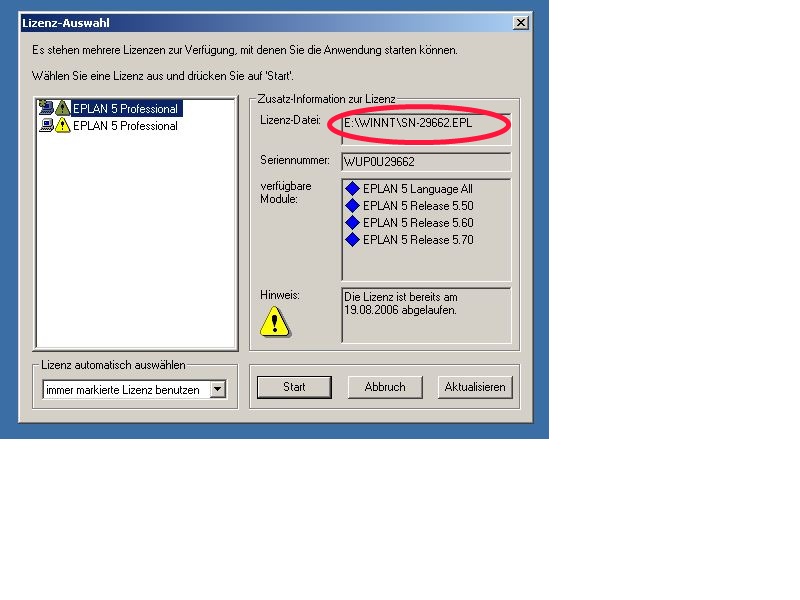Click the 'immer markierte Lizenz benutzen' combo box text

pyautogui.click(x=123, y=390)
